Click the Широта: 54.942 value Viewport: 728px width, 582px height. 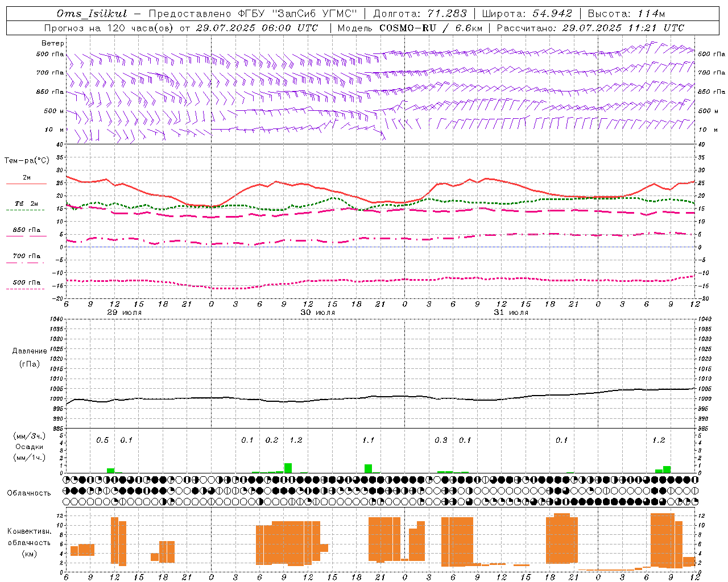pos(527,14)
